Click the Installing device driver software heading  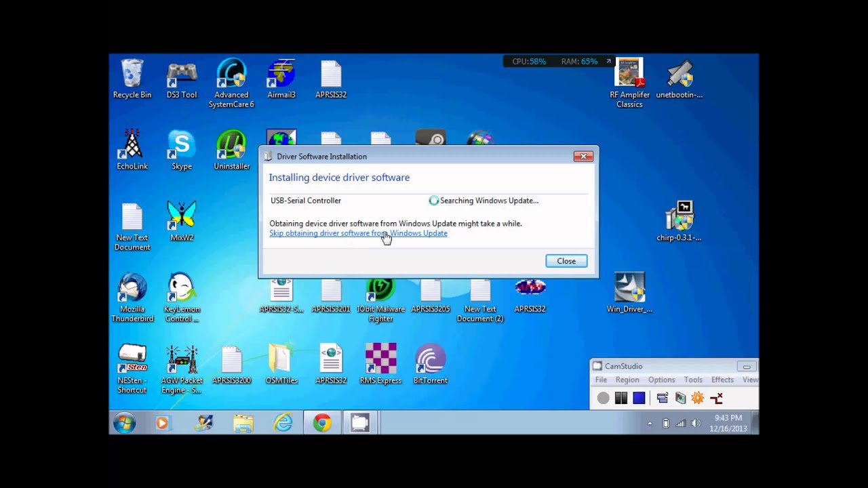click(339, 178)
